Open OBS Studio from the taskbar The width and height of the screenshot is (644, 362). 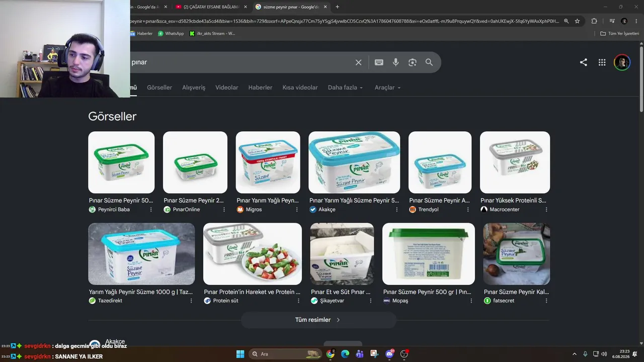tap(404, 354)
